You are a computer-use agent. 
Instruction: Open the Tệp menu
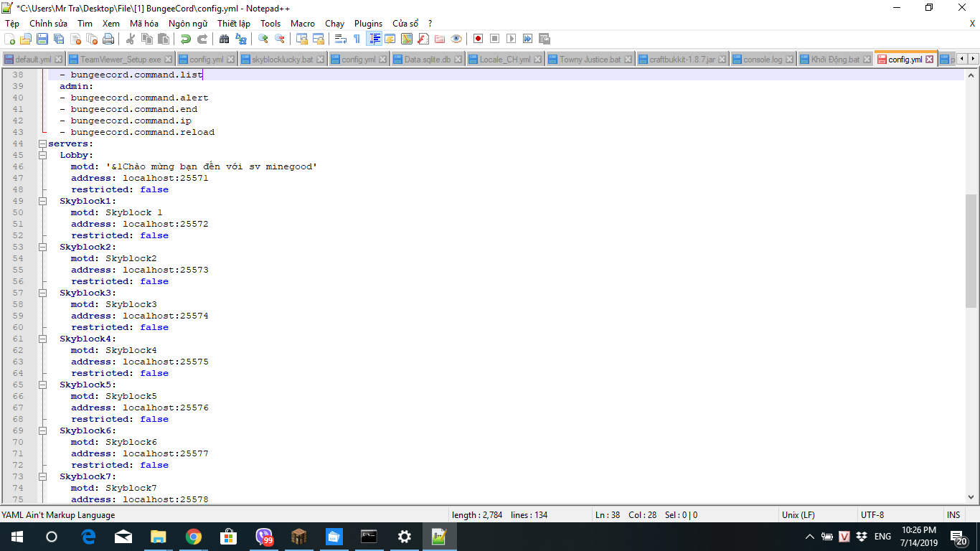click(12, 24)
